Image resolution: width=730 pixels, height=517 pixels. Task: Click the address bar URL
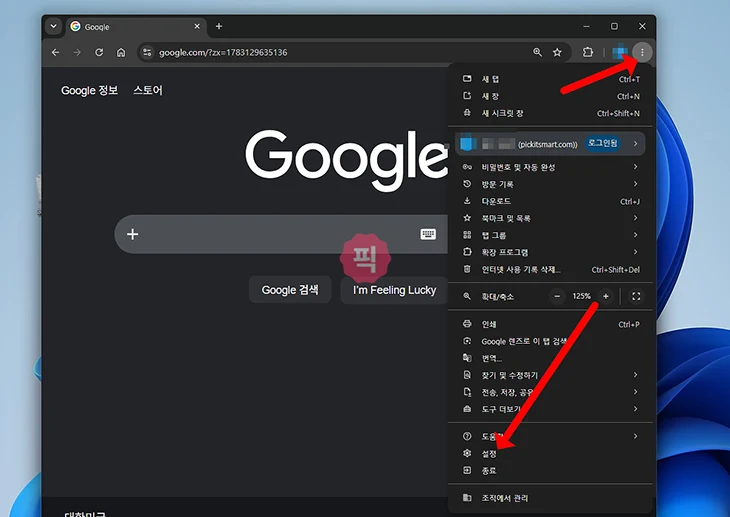tap(223, 52)
